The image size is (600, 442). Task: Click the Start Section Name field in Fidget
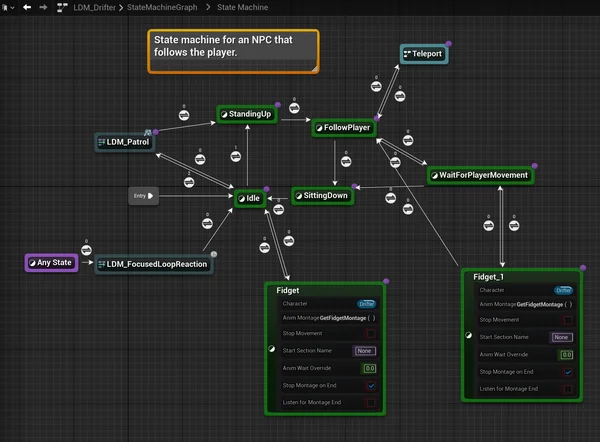(364, 351)
